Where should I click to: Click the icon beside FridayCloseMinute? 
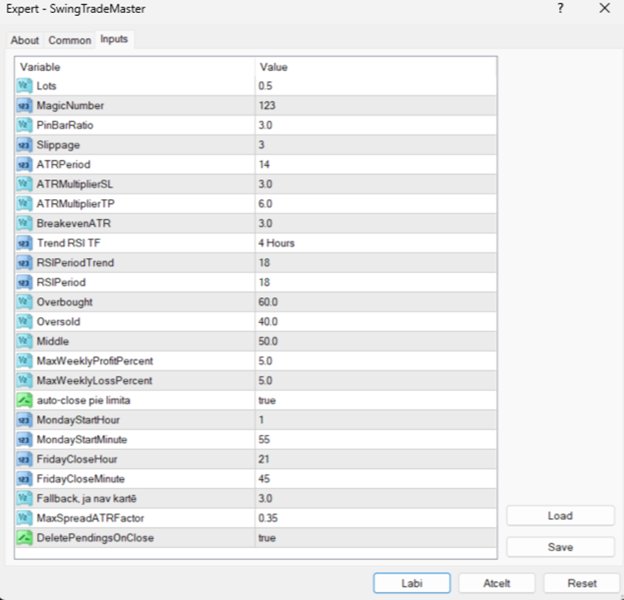tap(24, 479)
